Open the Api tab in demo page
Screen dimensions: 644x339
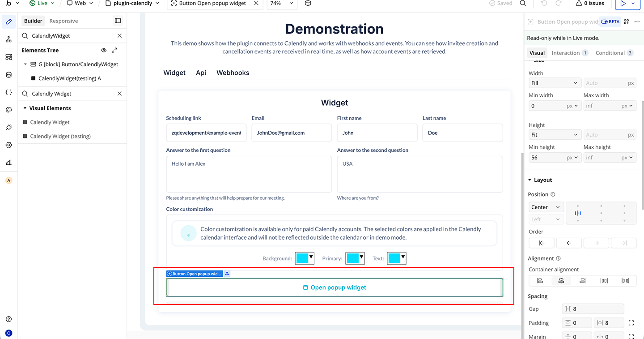pyautogui.click(x=201, y=73)
